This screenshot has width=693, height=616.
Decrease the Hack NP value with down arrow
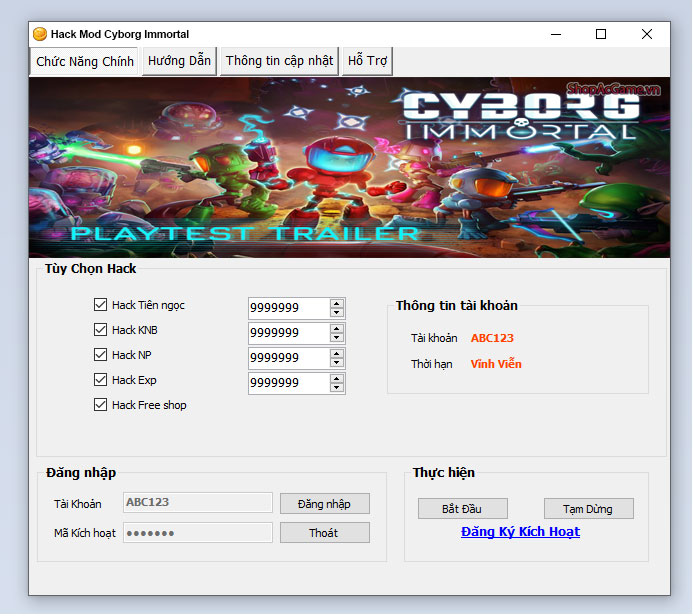pyautogui.click(x=337, y=363)
